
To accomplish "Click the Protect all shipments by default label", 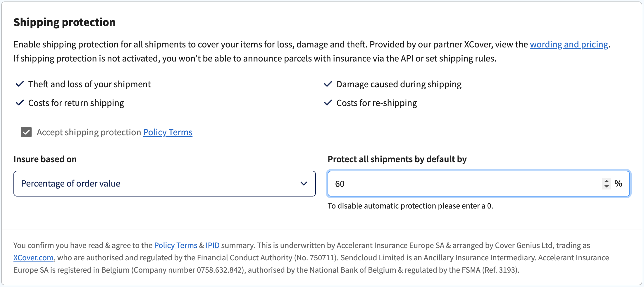I will tap(397, 159).
